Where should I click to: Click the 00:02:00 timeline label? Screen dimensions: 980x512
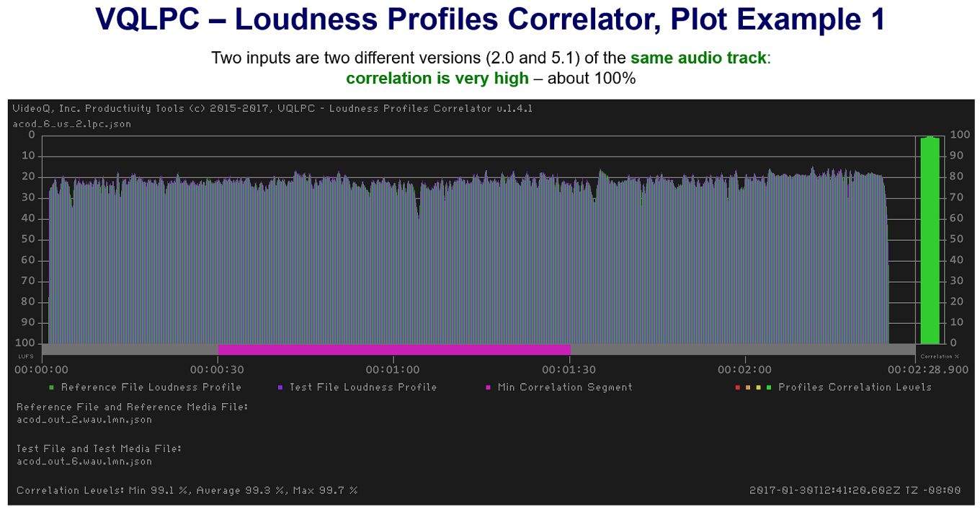(745, 369)
